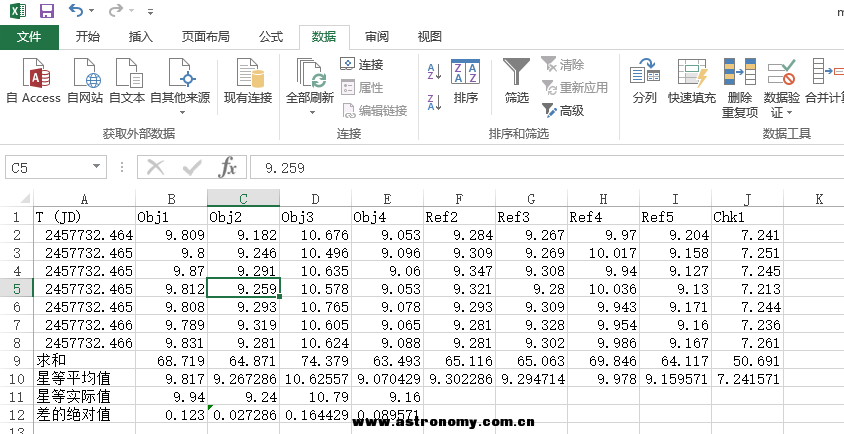844x434 pixels.
Task: Select cell A9 labeled 求和
Action: click(85, 360)
